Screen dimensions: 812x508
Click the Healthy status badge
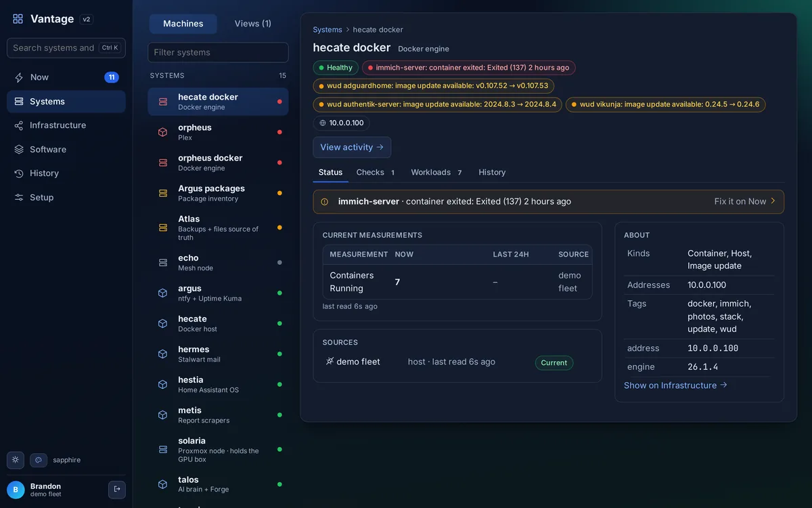pos(336,68)
